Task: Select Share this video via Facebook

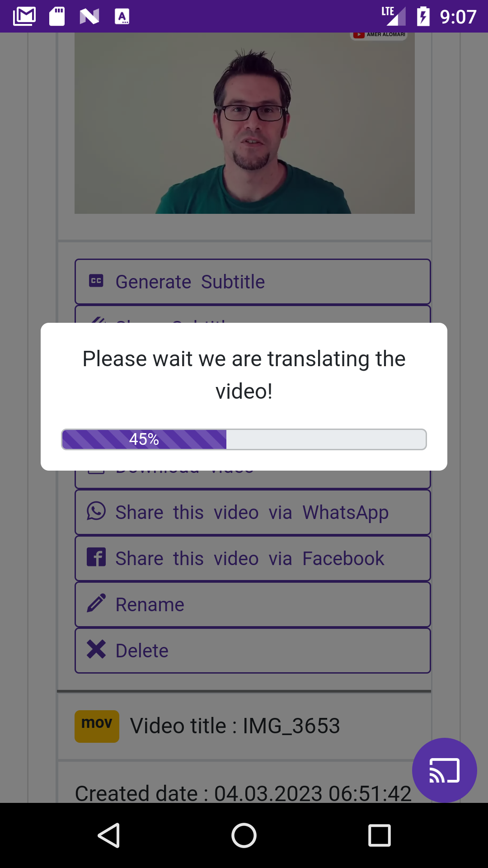Action: [x=253, y=558]
